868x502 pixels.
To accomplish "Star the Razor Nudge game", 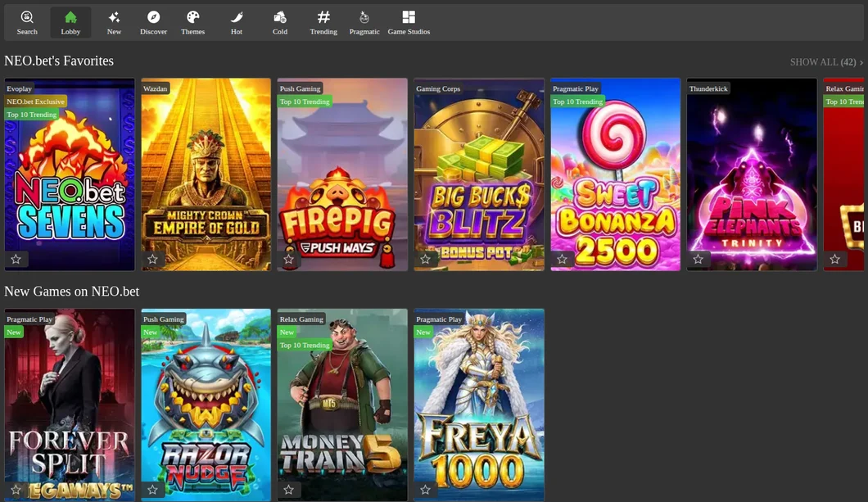I will [x=152, y=490].
